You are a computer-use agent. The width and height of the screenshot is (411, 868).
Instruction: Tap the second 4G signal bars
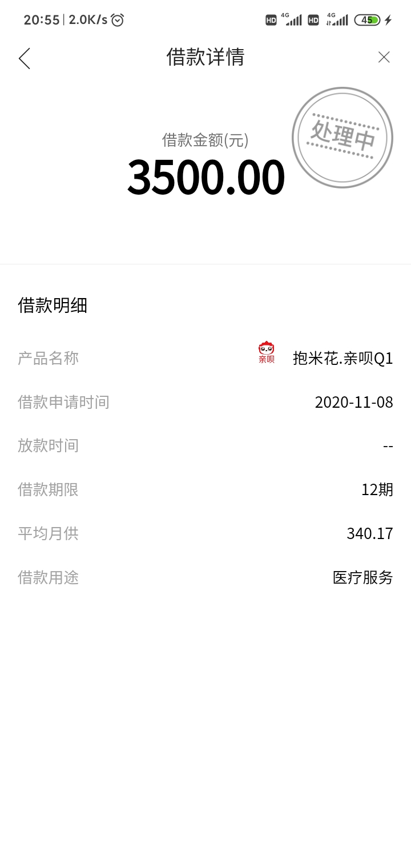tap(337, 19)
